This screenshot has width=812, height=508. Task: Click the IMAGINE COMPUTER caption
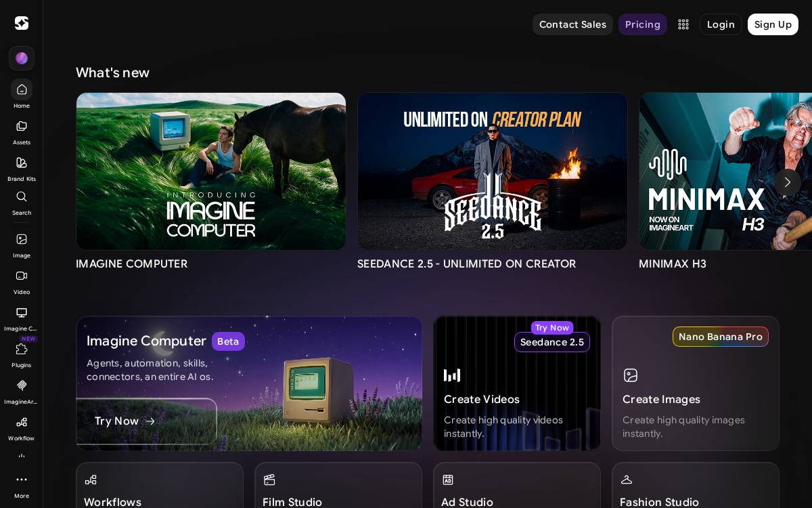[132, 264]
